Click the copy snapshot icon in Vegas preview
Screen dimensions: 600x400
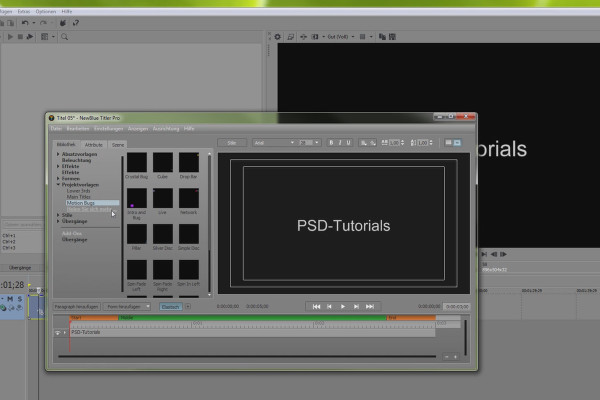[382, 37]
